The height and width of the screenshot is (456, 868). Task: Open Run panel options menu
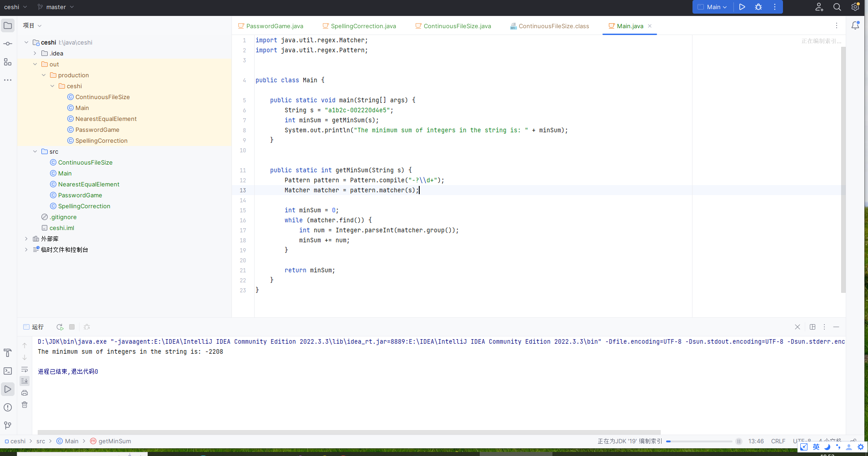point(824,327)
